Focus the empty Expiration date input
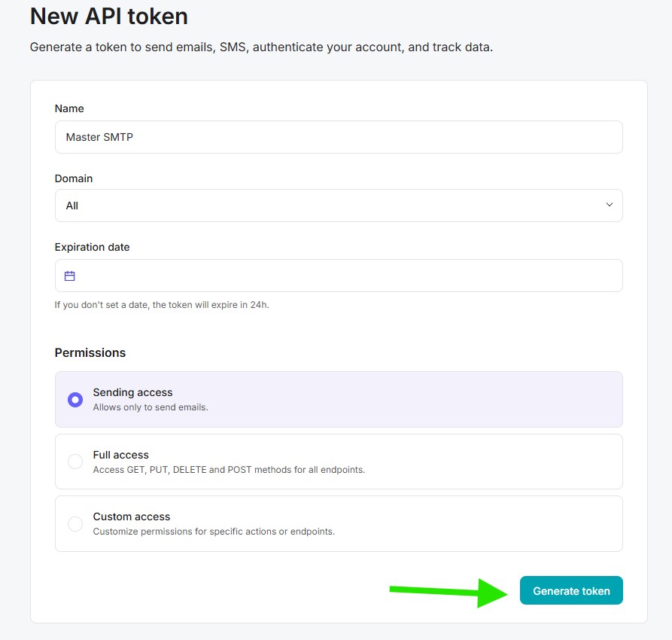Screen dimensions: 672x640 pos(346,276)
